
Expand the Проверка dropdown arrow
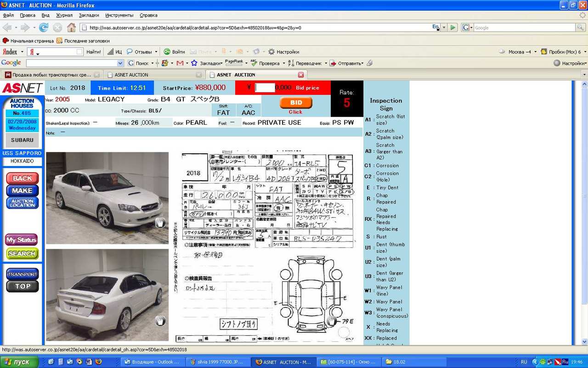point(283,63)
